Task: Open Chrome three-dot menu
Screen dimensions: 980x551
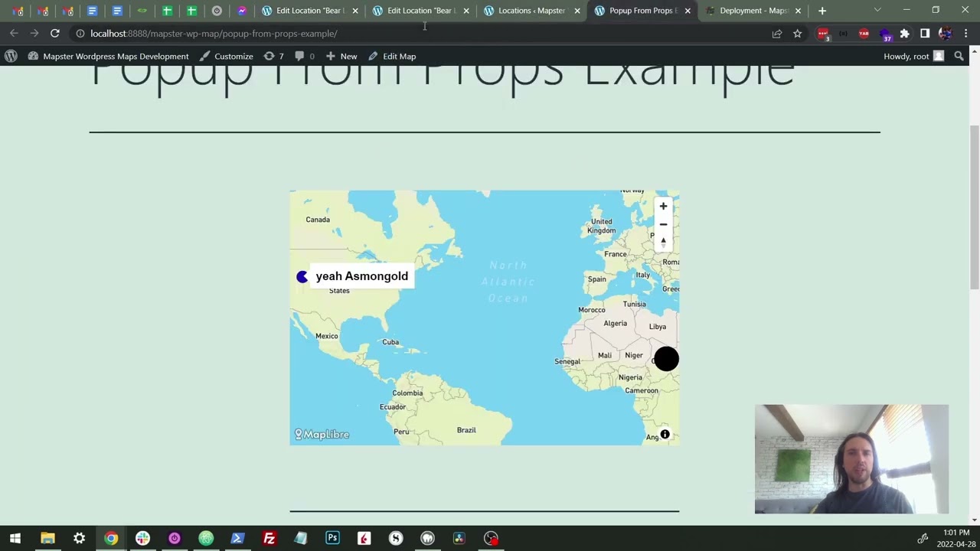Action: tap(966, 34)
